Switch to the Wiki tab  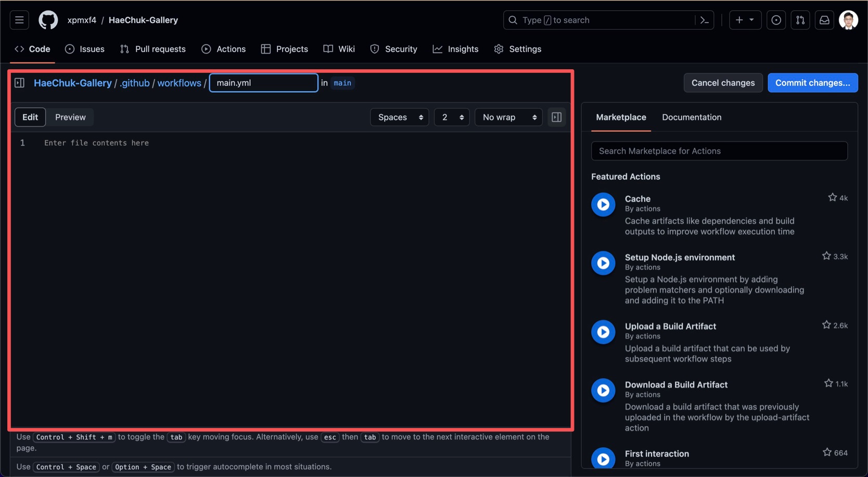point(339,49)
